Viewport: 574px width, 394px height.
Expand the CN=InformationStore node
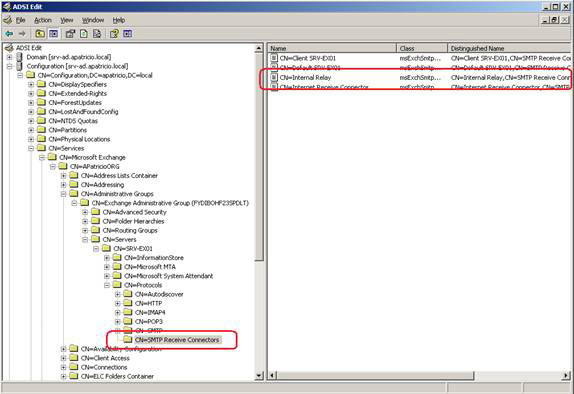pyautogui.click(x=107, y=257)
